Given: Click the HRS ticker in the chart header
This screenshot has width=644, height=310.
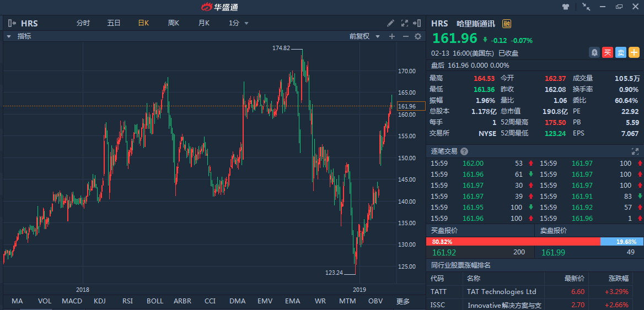Looking at the screenshot, I should click(29, 23).
